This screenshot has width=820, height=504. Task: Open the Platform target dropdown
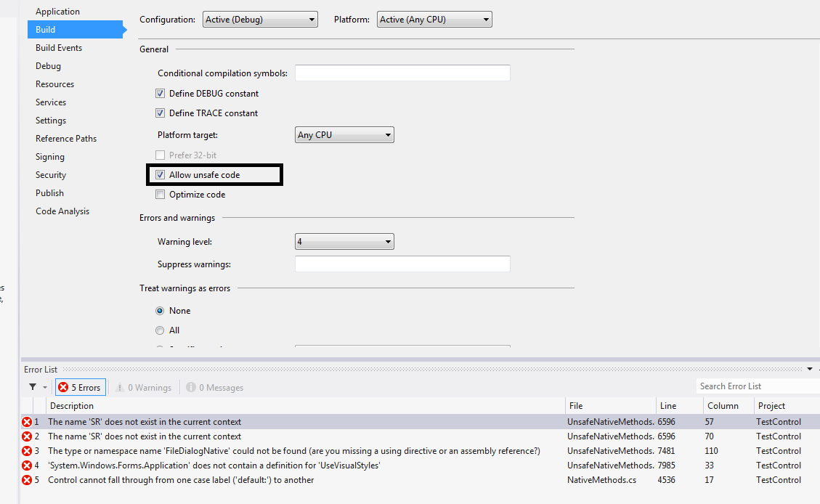[344, 135]
